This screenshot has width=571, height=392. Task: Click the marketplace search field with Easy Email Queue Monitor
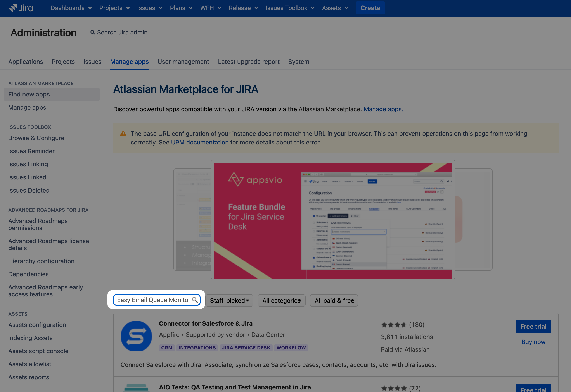coord(157,300)
